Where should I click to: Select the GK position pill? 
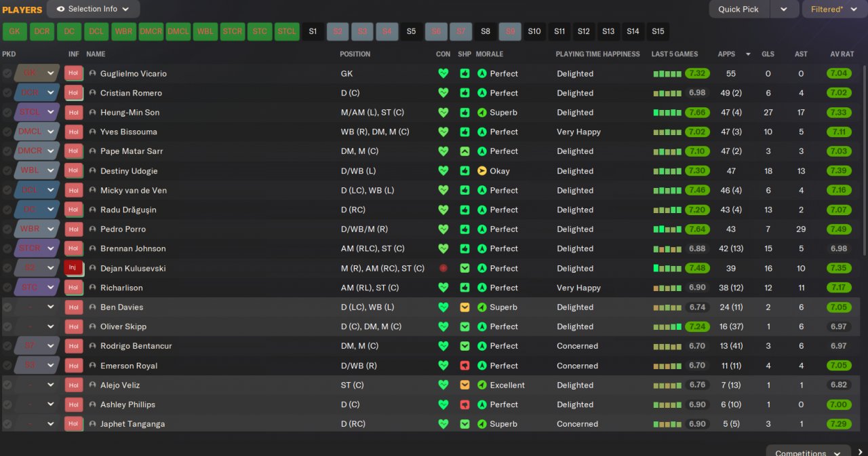tap(15, 31)
